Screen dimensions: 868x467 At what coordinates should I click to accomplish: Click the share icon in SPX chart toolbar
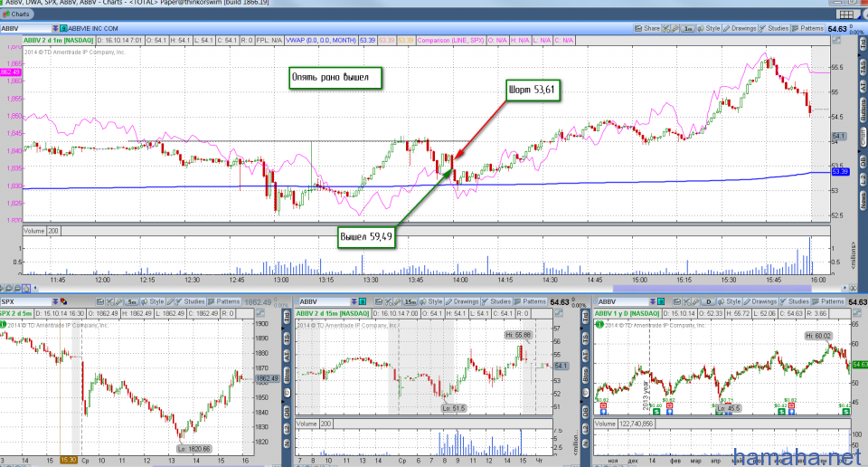click(x=100, y=302)
